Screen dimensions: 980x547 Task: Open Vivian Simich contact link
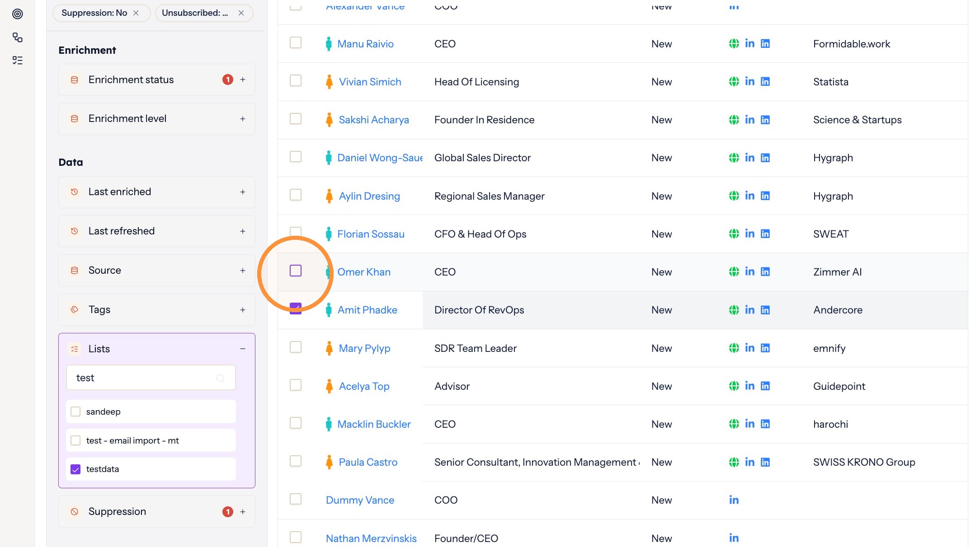click(370, 82)
